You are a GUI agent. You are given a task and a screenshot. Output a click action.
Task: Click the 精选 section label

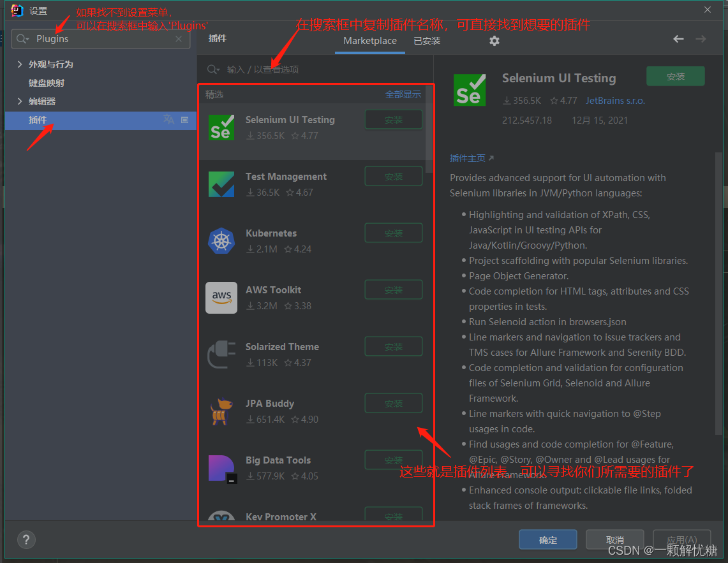click(x=214, y=95)
